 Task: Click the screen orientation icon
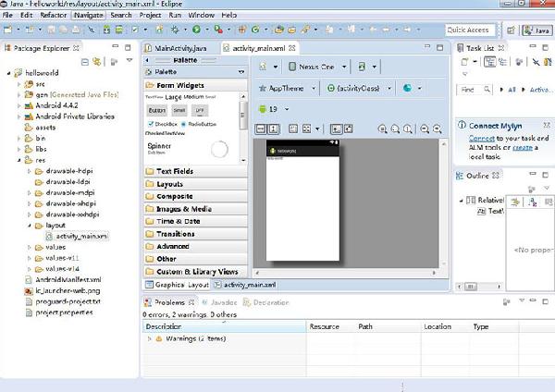tap(362, 67)
